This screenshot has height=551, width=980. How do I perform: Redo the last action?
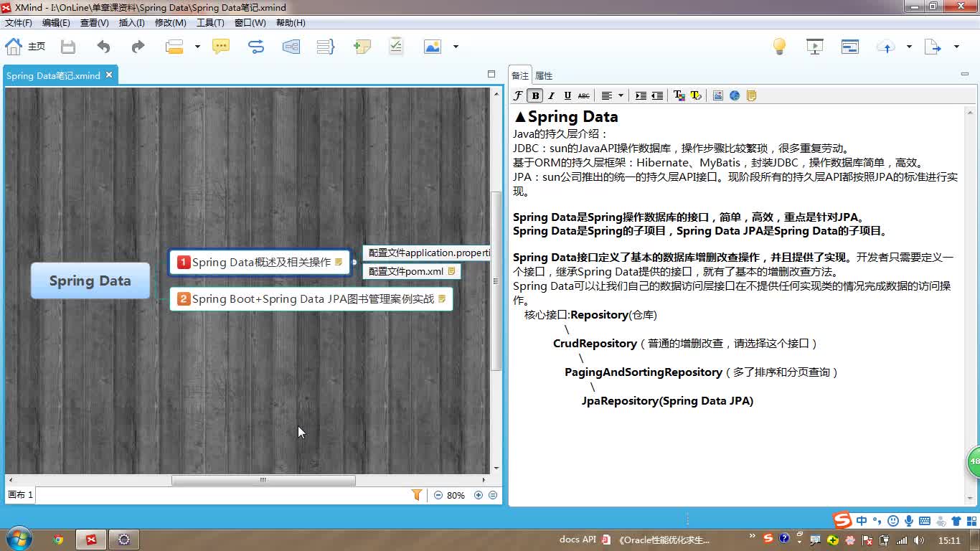tap(138, 47)
